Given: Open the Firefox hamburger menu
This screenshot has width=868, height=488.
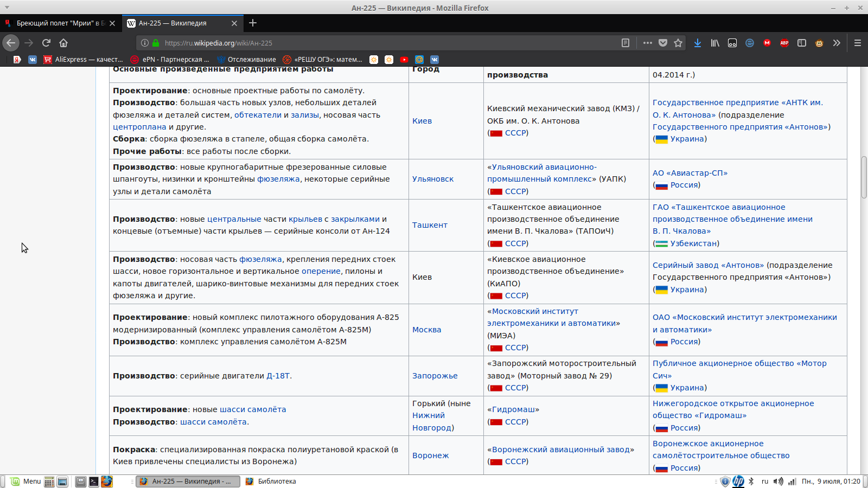Looking at the screenshot, I should click(x=858, y=43).
